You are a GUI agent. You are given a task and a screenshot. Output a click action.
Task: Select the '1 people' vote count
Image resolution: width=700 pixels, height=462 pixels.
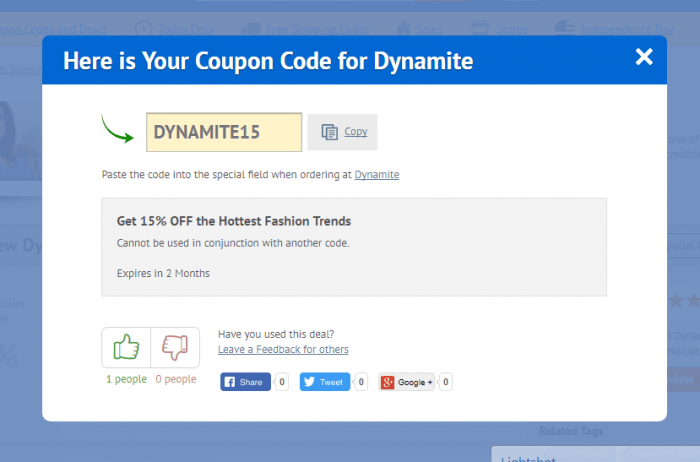point(126,379)
